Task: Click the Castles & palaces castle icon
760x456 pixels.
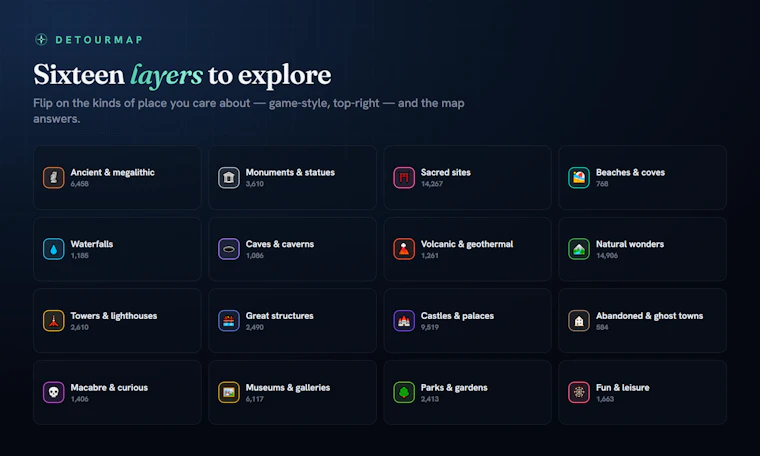Action: (404, 321)
